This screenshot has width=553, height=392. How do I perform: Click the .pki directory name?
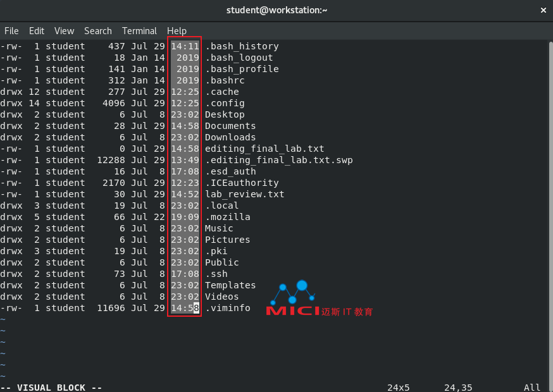coord(216,251)
